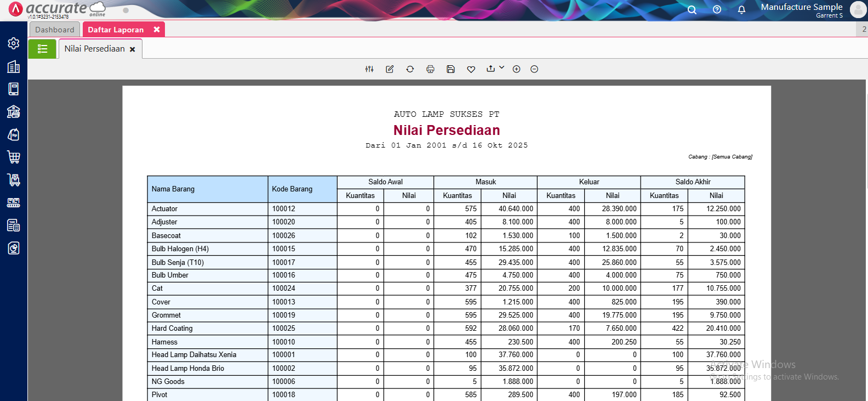Close the Nilai Persediaan tab
This screenshot has height=401, width=868.
click(133, 49)
